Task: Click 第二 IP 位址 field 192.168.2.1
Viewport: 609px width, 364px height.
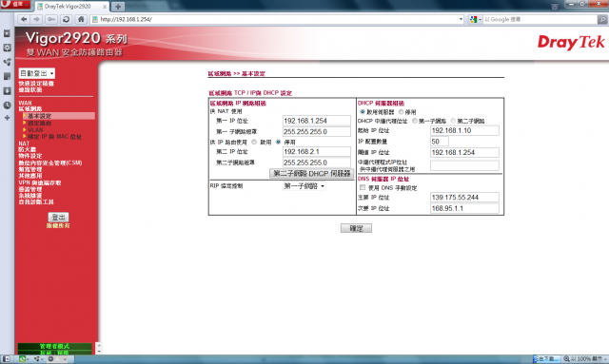Action: (317, 152)
